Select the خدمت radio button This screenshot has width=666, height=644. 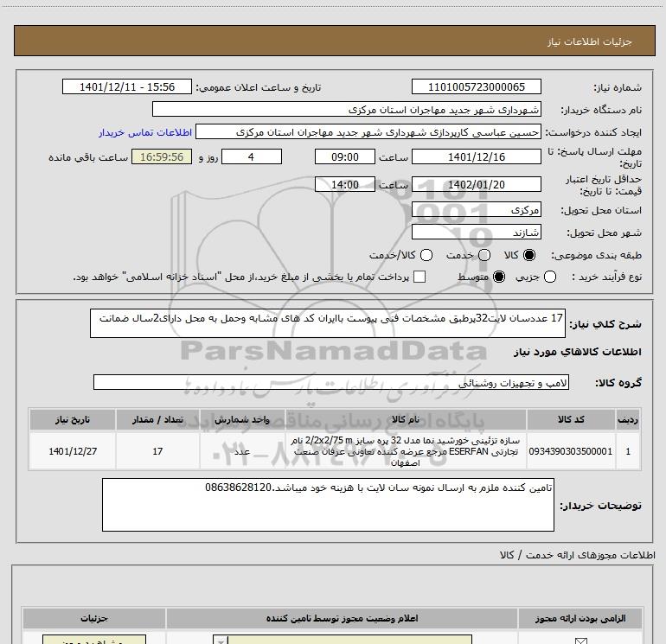(484, 255)
